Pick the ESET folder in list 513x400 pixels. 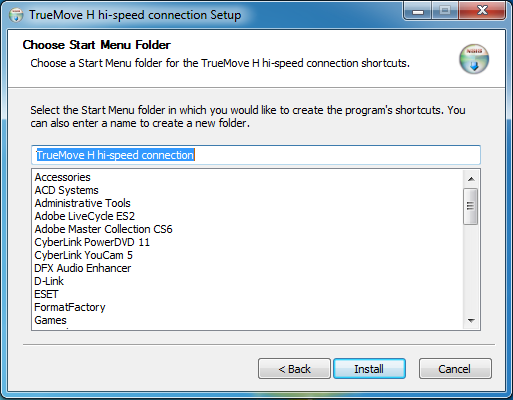point(46,294)
